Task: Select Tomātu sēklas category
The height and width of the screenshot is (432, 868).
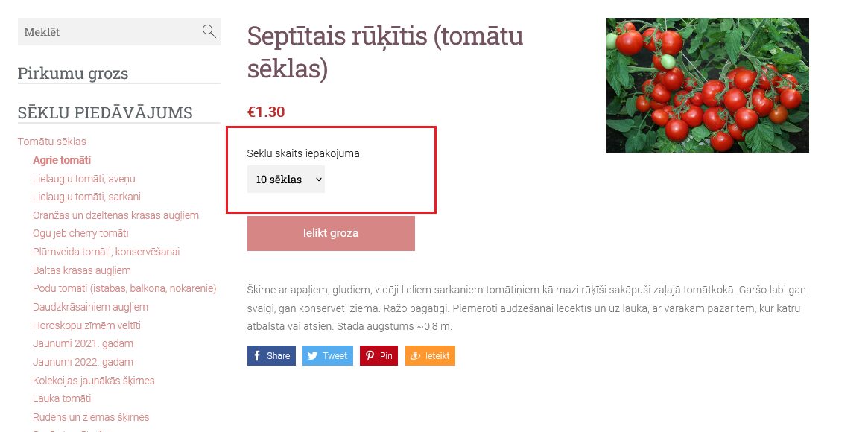Action: point(52,142)
